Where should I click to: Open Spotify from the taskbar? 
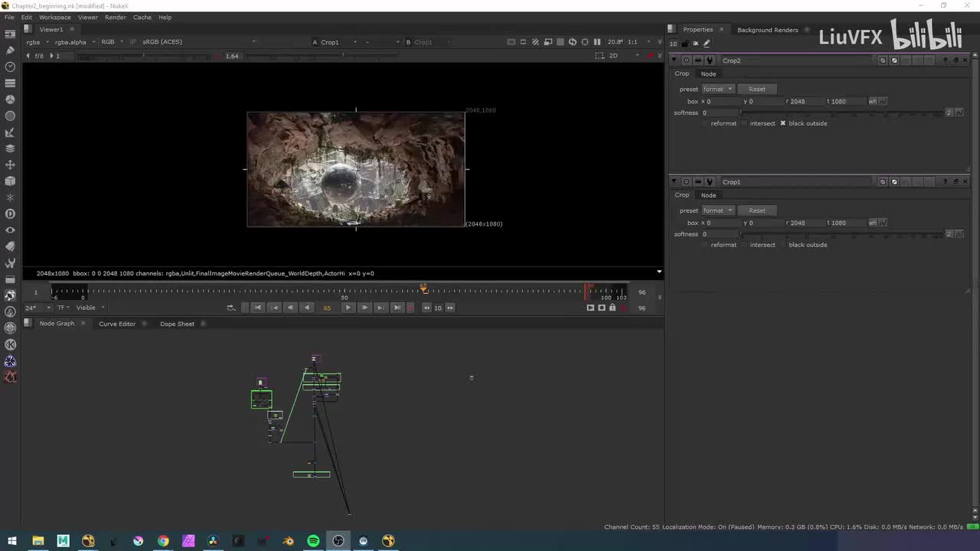(313, 541)
